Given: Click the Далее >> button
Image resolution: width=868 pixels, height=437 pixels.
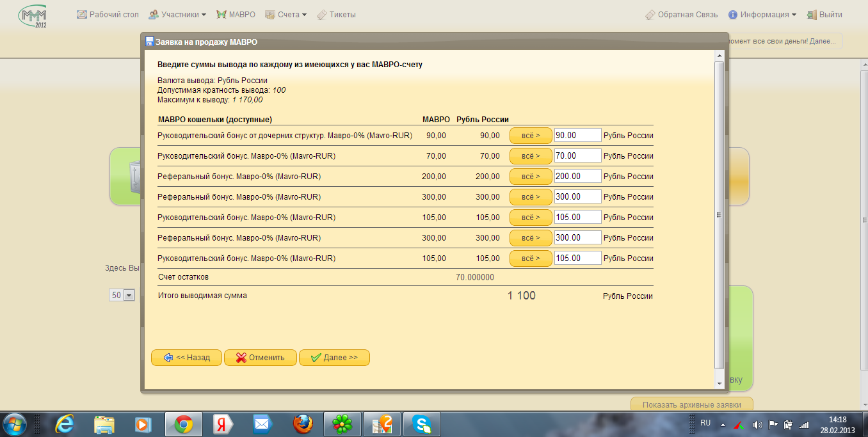Looking at the screenshot, I should (334, 358).
